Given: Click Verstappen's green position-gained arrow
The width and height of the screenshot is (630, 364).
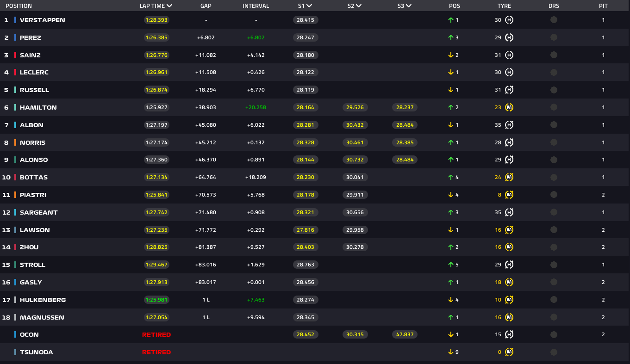Looking at the screenshot, I should click(450, 20).
